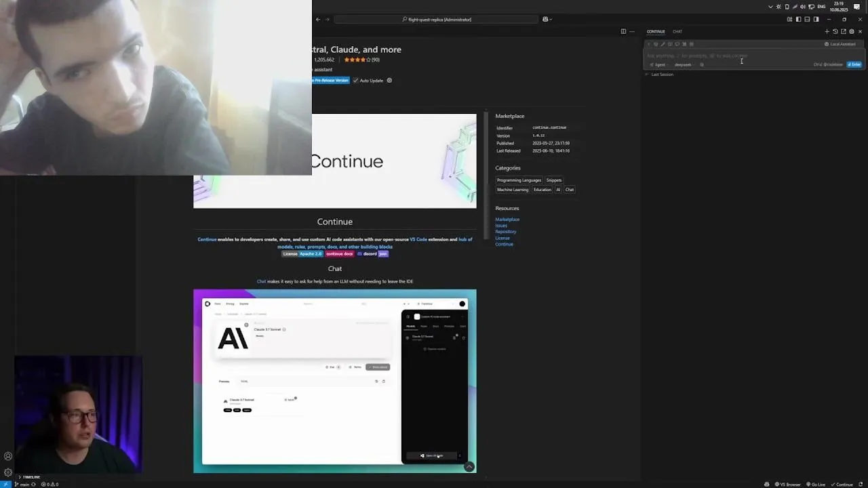The width and height of the screenshot is (868, 488).
Task: Open Repository resource link
Action: pyautogui.click(x=506, y=232)
